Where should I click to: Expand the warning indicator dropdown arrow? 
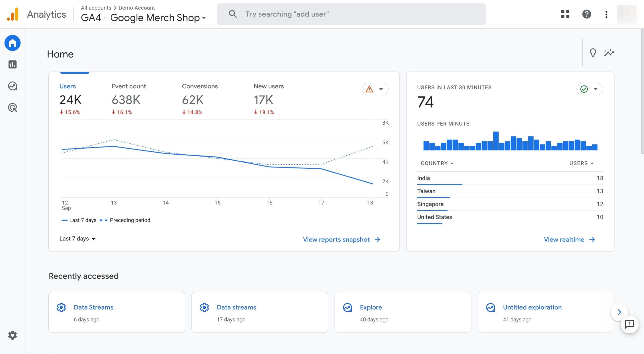[x=381, y=89]
